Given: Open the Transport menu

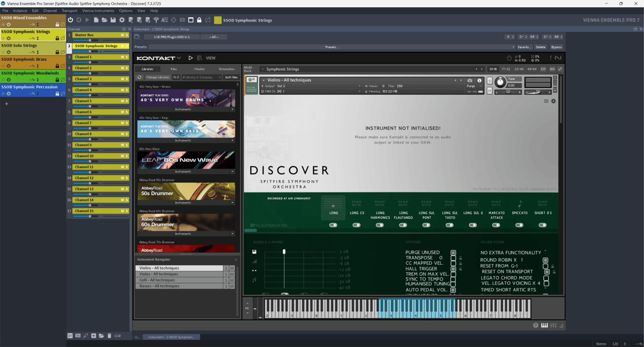Looking at the screenshot, I should coord(70,11).
